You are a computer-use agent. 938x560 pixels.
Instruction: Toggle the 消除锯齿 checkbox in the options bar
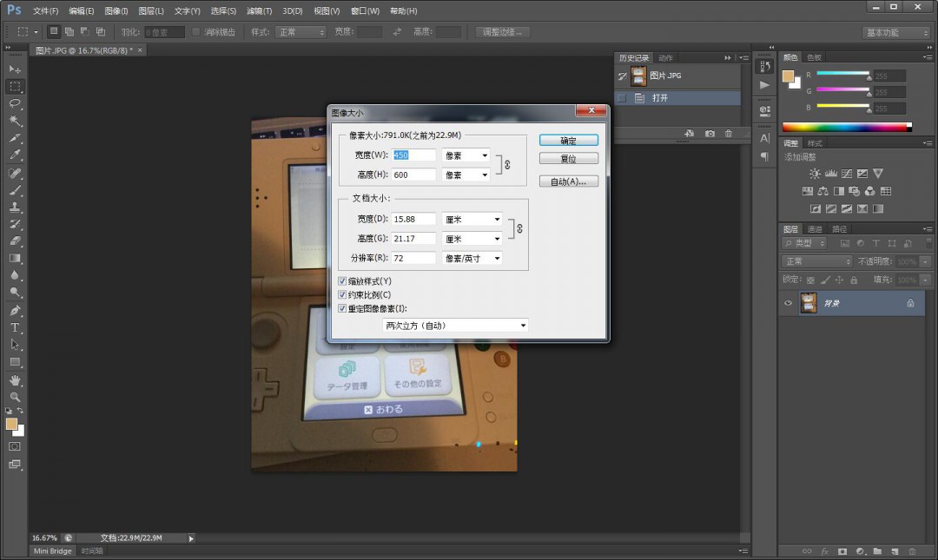click(x=195, y=32)
